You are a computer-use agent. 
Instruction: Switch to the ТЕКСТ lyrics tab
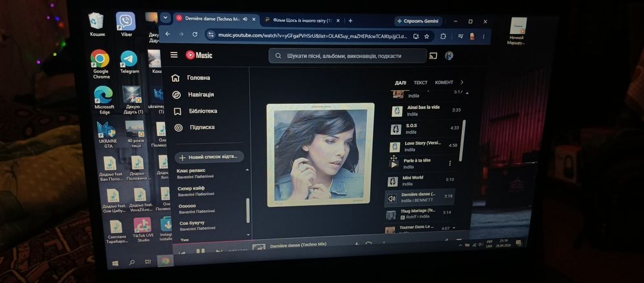(x=421, y=83)
